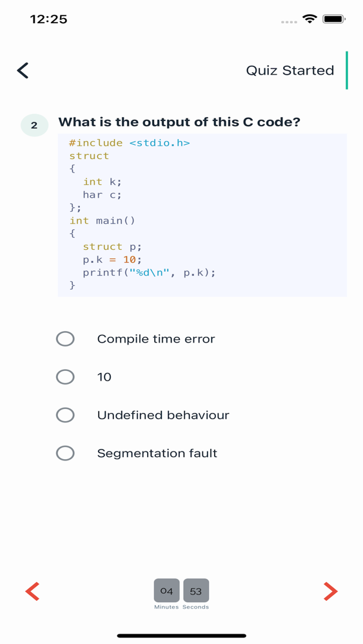The image size is (363, 644).
Task: Select the Undefined behaviour radio option
Action: pos(65,415)
